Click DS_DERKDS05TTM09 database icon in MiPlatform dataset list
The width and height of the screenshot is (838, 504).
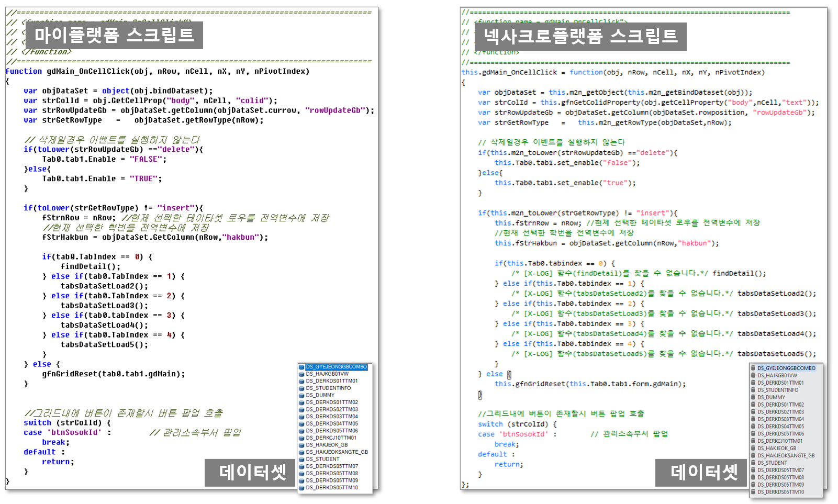(301, 480)
